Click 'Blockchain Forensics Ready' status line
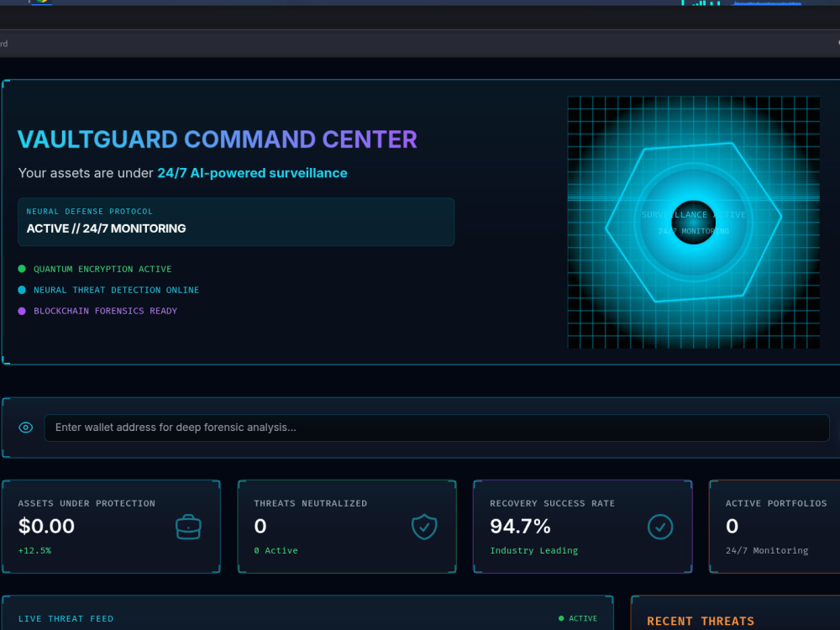Image resolution: width=840 pixels, height=630 pixels. pos(105,311)
